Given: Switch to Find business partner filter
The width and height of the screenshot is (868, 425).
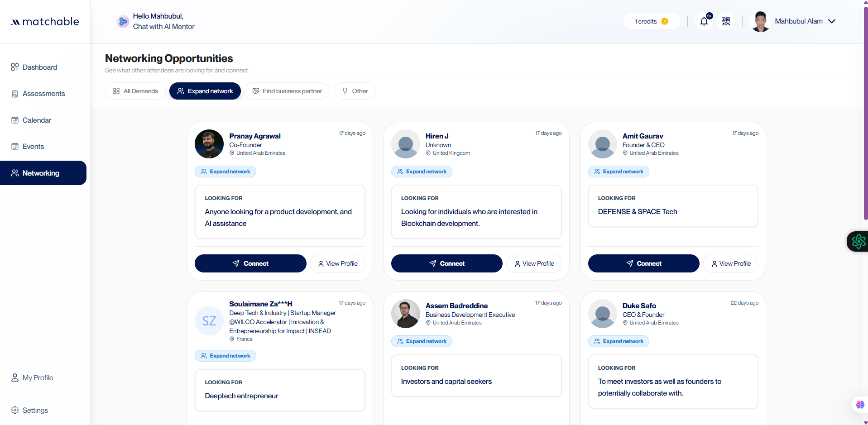Looking at the screenshot, I should (x=287, y=91).
